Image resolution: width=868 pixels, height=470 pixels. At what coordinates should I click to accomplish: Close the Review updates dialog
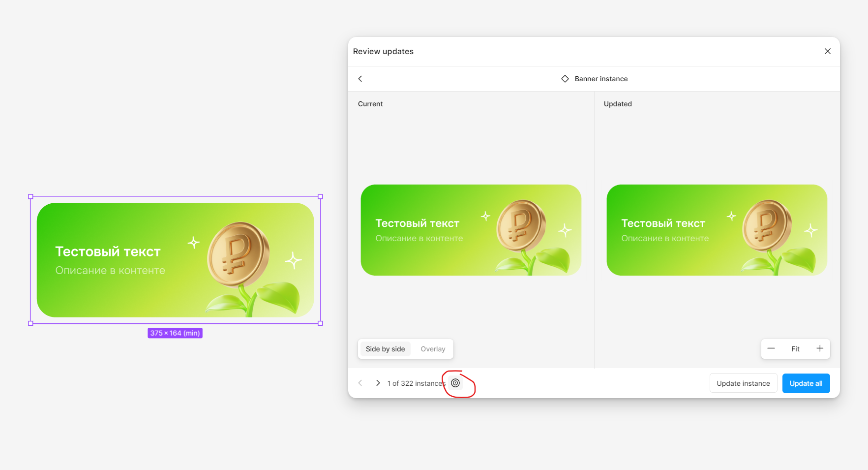828,51
